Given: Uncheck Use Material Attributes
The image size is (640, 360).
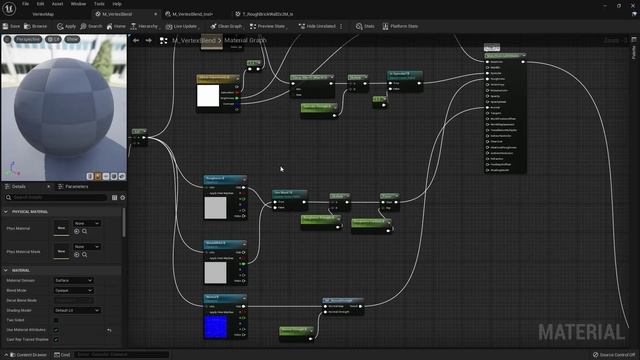Looking at the screenshot, I should (56, 330).
